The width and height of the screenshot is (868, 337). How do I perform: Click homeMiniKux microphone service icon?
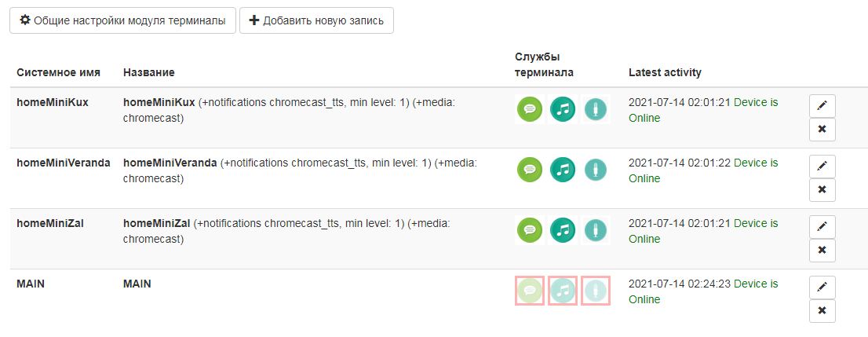pos(596,109)
